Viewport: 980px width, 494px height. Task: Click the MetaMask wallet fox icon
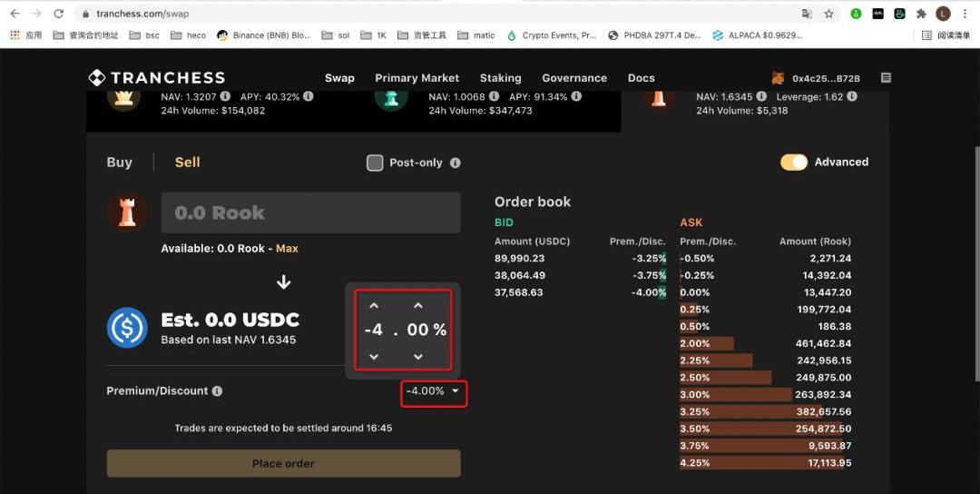778,78
